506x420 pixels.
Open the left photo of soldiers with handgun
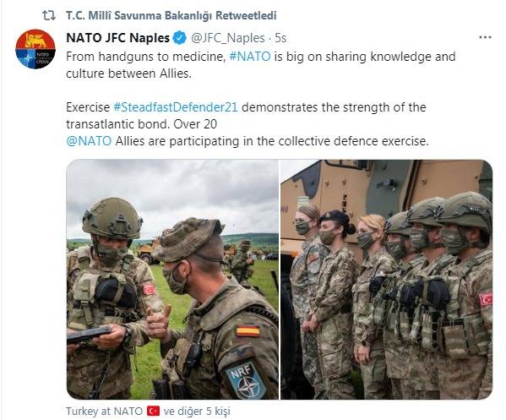pos(172,279)
